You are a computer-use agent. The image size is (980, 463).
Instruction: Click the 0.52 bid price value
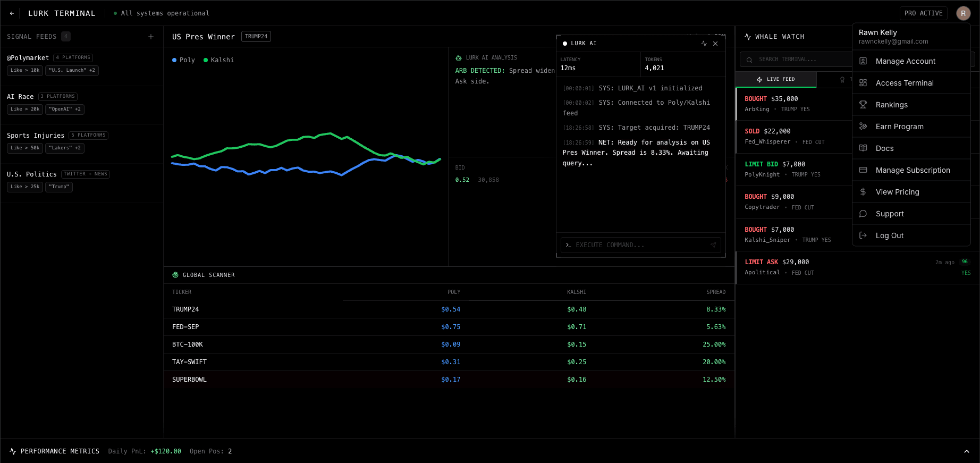tap(462, 180)
